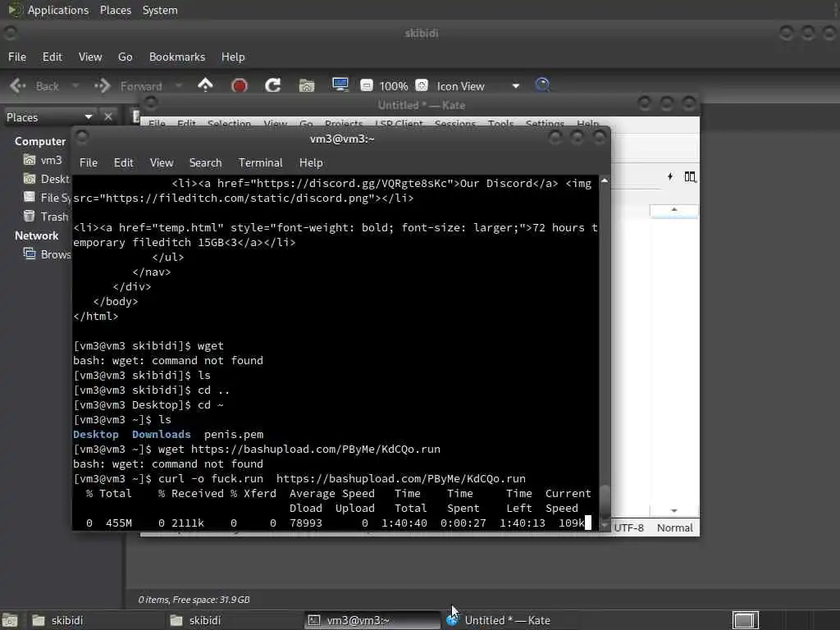
Task: Click Kate's lightning quick-open icon
Action: 670,176
